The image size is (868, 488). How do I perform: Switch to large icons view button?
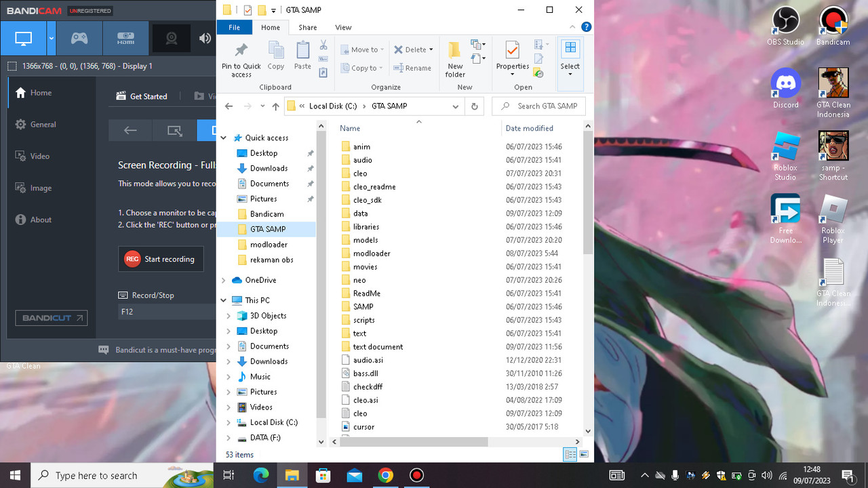584,455
